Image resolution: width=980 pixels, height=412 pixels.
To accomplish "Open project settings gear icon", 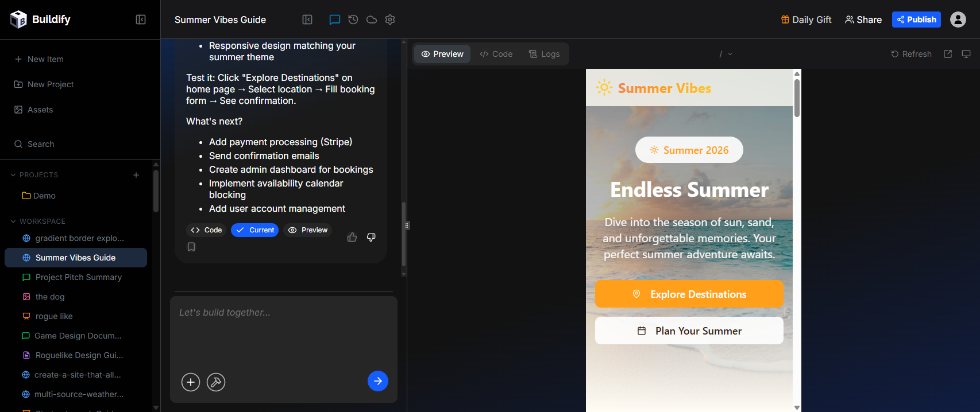I will [390, 20].
